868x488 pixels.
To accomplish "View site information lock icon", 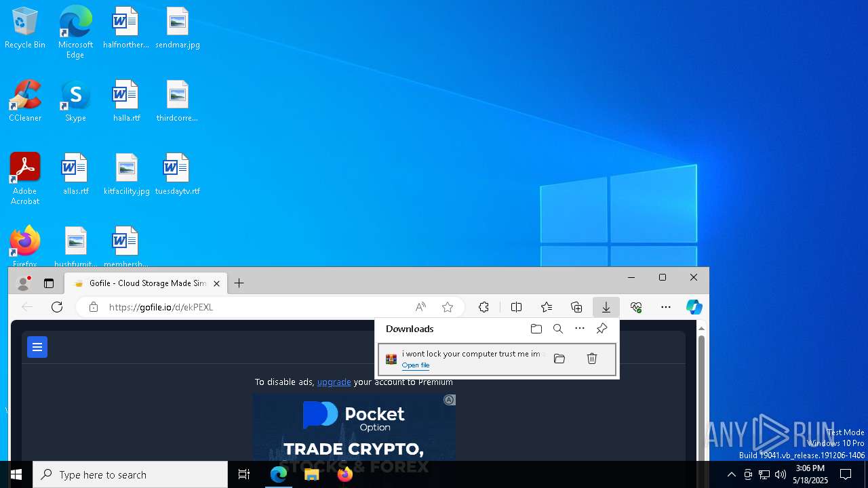I will (x=94, y=307).
